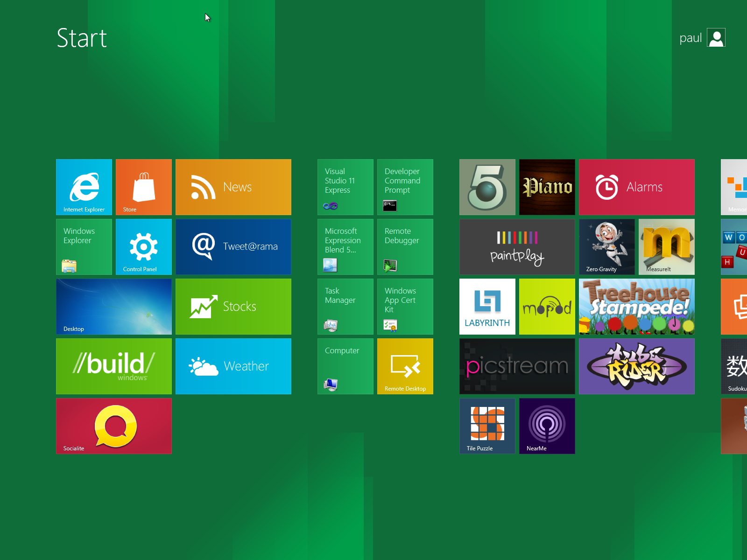Launch the Tile Puzzle tile
The height and width of the screenshot is (560, 747).
487,426
